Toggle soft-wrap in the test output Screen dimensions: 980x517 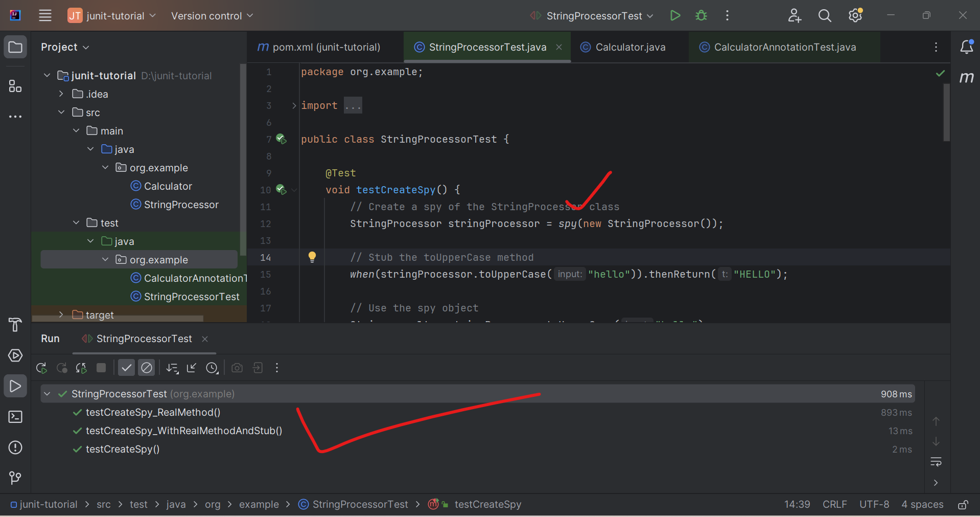click(936, 462)
